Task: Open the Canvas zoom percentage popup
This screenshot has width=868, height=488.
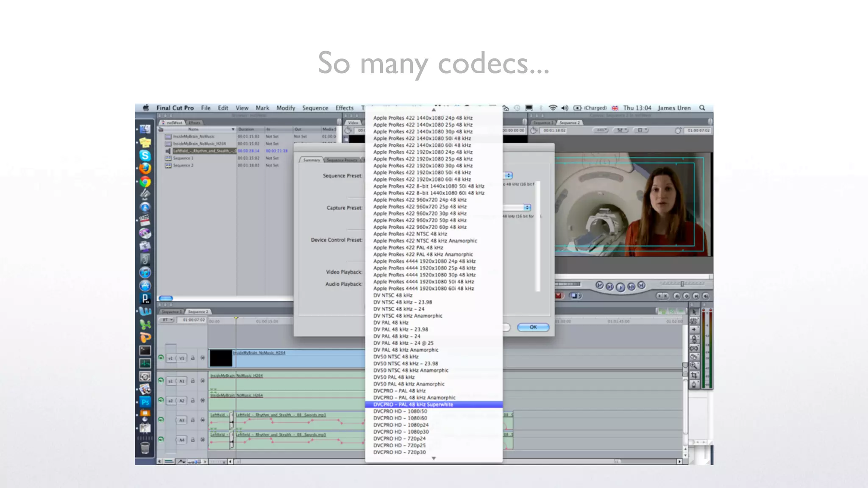Action: coord(601,130)
